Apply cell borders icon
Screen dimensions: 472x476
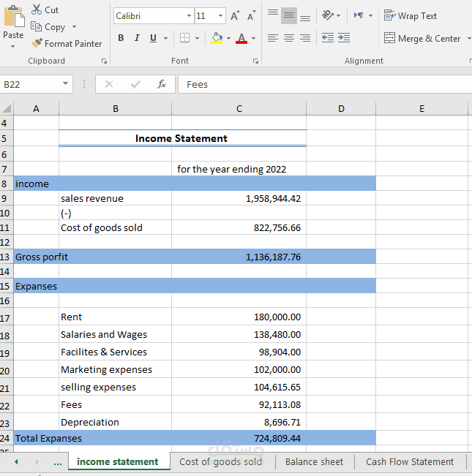(x=184, y=38)
